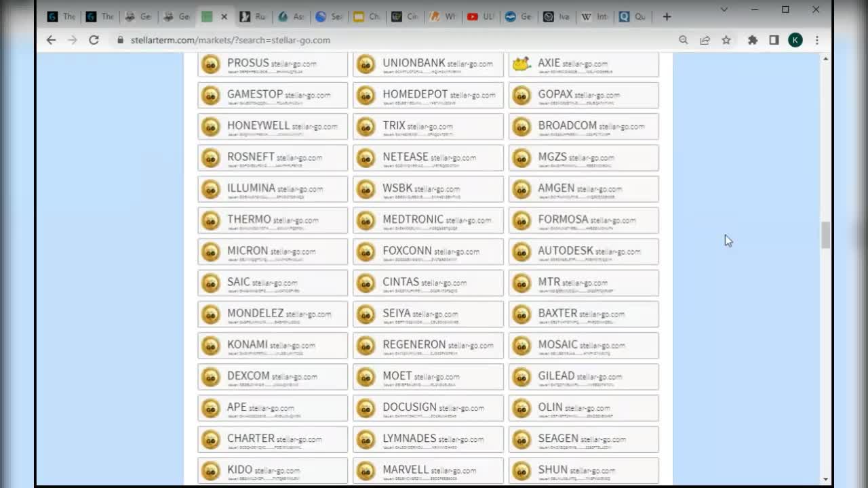Open the NETEASE market

[428, 158]
